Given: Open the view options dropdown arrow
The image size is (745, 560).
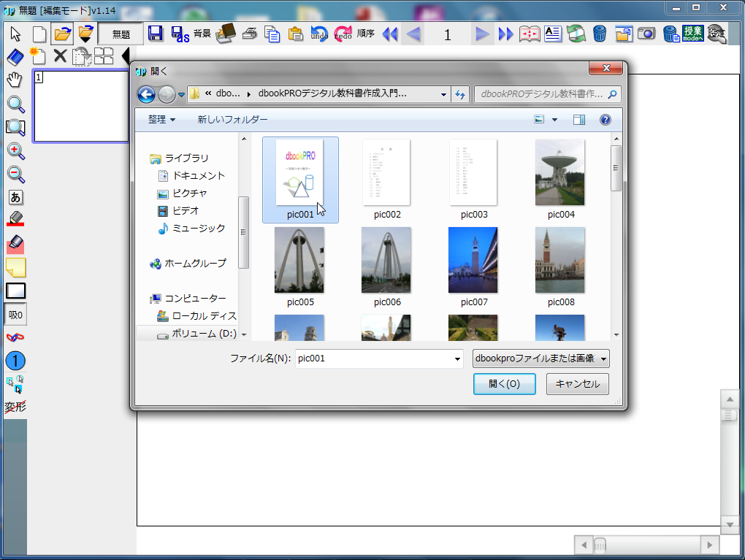Looking at the screenshot, I should 554,120.
